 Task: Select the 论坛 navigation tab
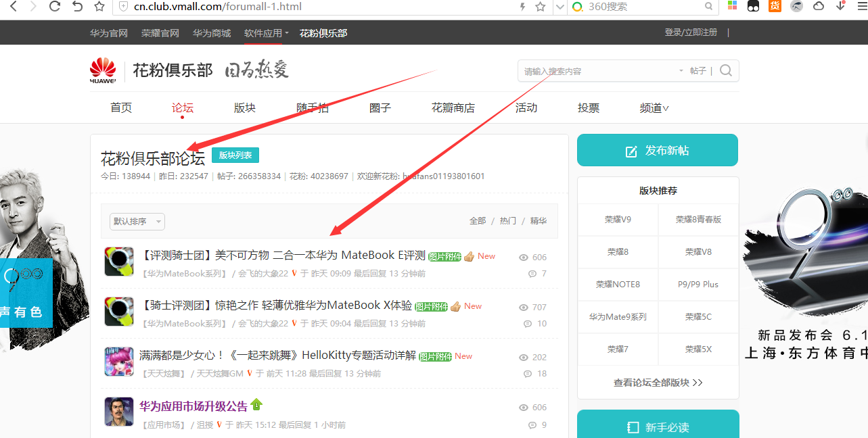183,108
